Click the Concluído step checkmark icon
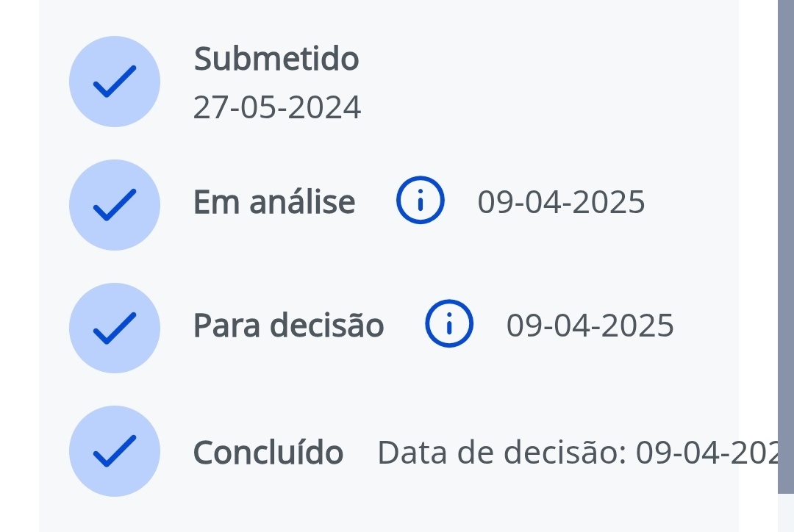Viewport: 794px width, 532px height. click(x=115, y=451)
